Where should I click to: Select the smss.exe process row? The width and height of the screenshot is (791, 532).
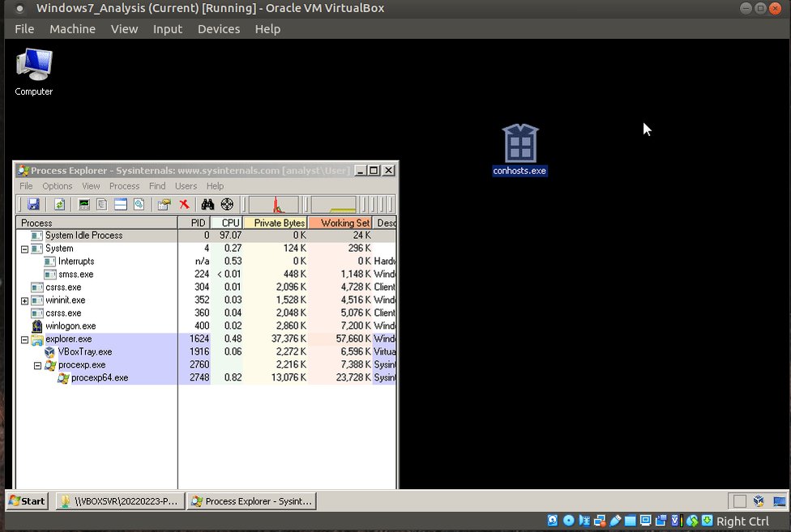coord(206,274)
